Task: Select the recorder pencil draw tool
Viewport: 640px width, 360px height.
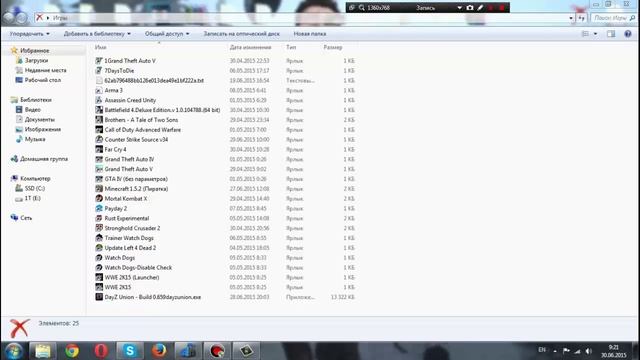Action: coord(480,7)
